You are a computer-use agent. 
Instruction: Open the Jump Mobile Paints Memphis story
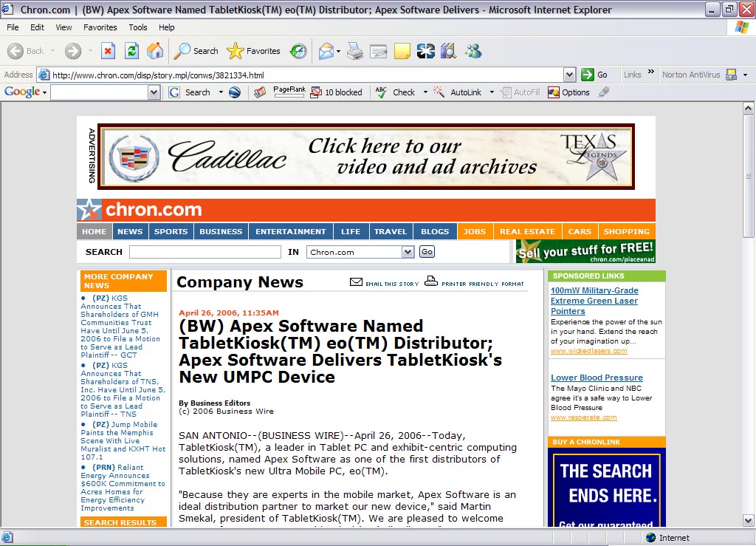123,440
